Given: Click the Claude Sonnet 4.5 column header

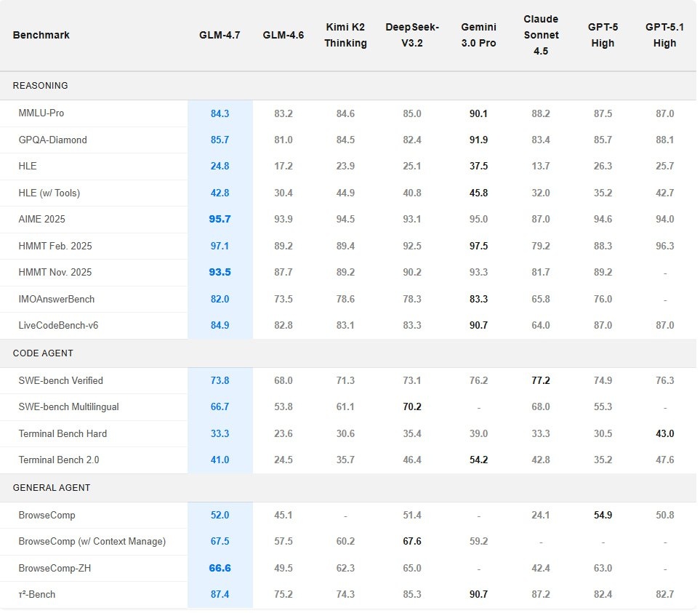Looking at the screenshot, I should pos(541,35).
